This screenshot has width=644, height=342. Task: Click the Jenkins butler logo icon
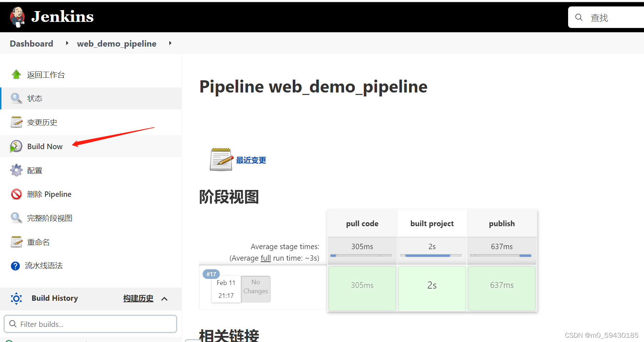point(17,17)
